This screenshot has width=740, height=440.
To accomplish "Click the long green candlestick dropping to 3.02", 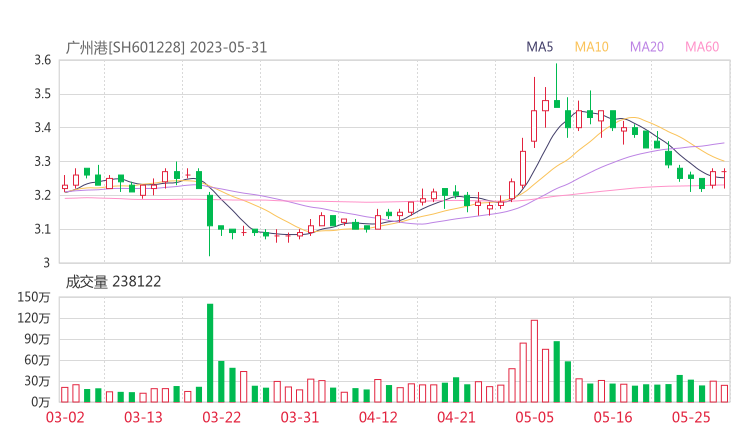I will coord(210,224).
